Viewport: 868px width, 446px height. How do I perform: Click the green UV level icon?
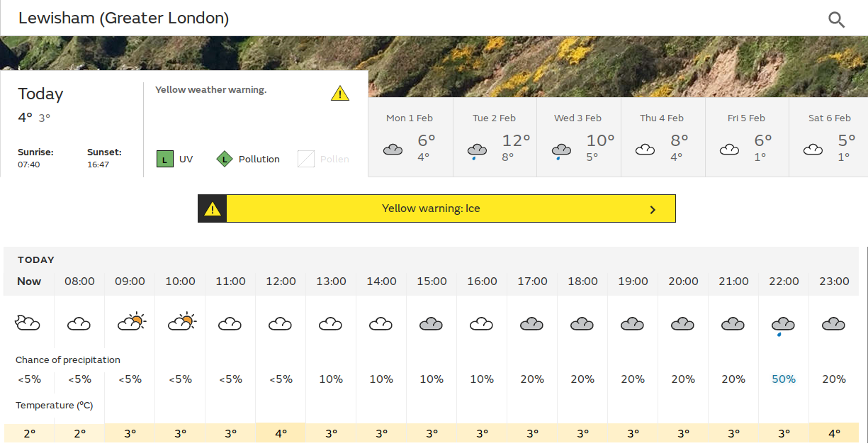pyautogui.click(x=165, y=159)
